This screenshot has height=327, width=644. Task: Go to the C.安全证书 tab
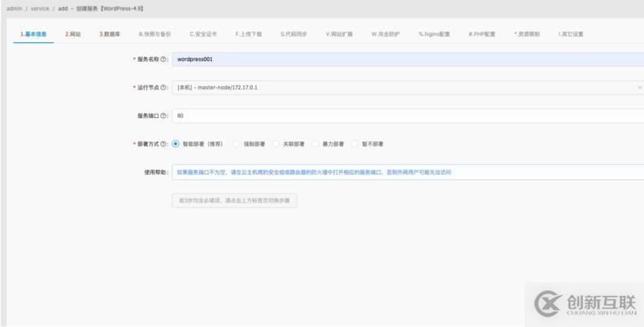(x=202, y=33)
